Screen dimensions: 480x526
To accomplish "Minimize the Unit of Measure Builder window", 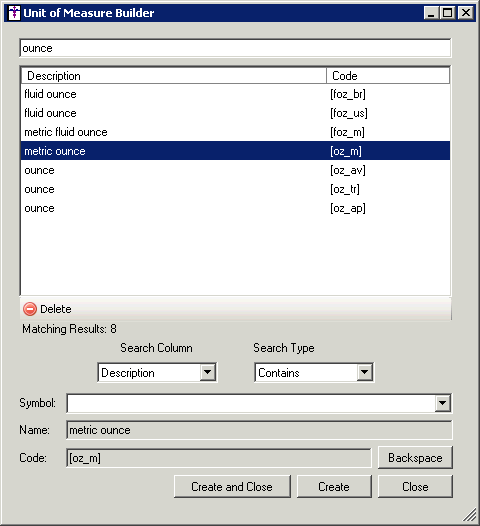I will click(432, 13).
